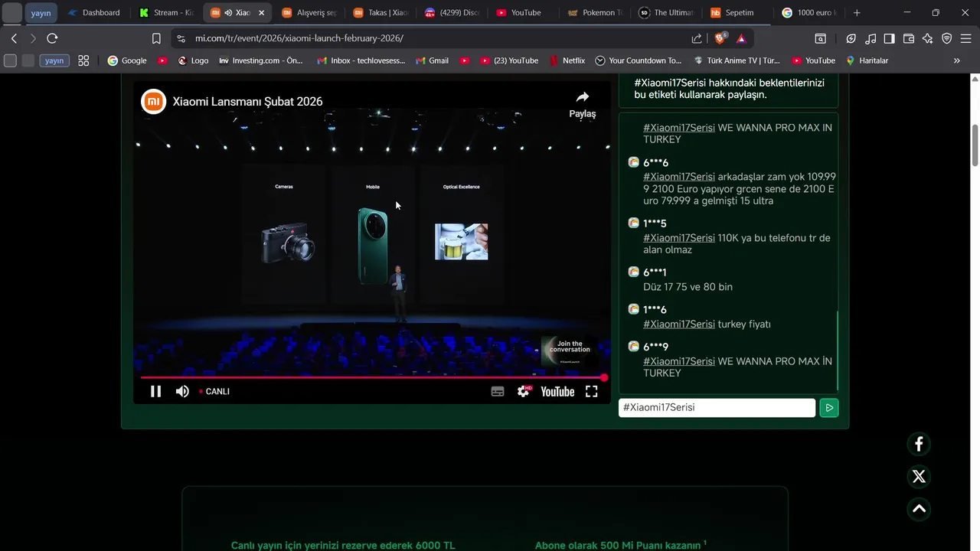Switch to the Dashboard tab
This screenshot has height=551, width=980.
pos(94,13)
